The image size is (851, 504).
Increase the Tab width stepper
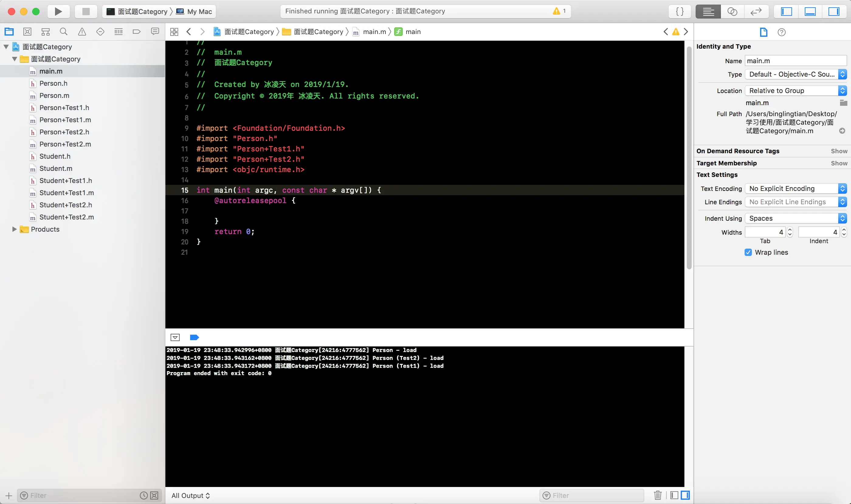coord(790,230)
